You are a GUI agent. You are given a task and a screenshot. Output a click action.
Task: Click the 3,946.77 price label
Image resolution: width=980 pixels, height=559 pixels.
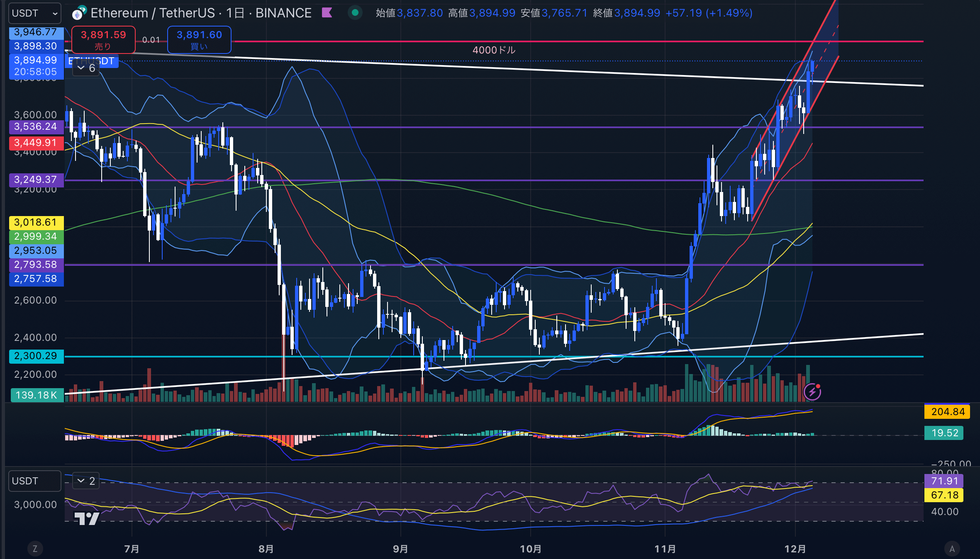click(x=36, y=32)
